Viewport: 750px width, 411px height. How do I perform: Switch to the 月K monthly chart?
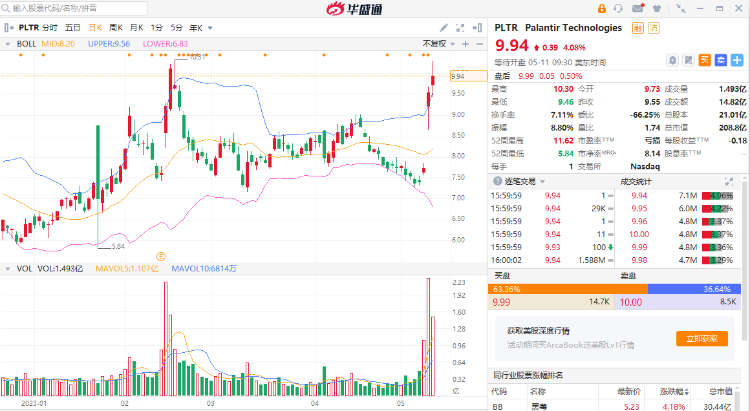tap(136, 28)
